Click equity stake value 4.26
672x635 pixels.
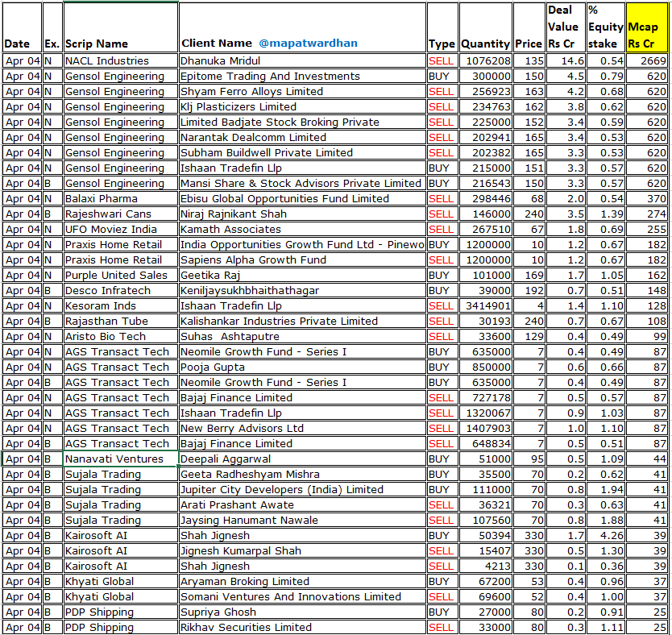pyautogui.click(x=606, y=536)
